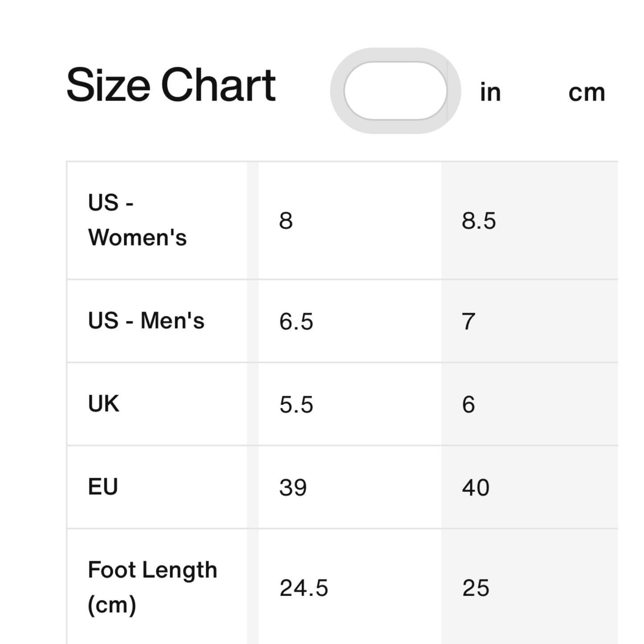Select the US - Women's row header
This screenshot has height=644, width=644.
(137, 220)
